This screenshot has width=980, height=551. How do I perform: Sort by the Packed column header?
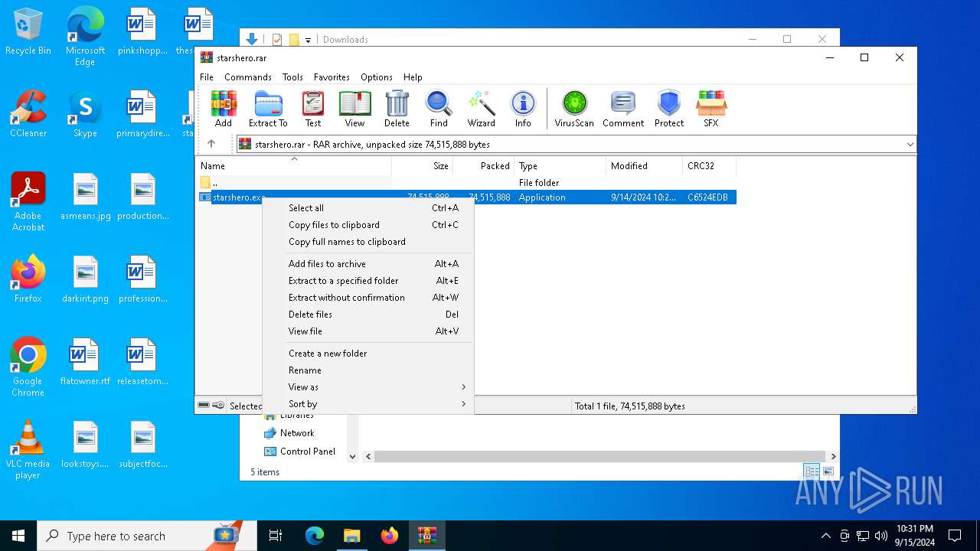point(484,166)
